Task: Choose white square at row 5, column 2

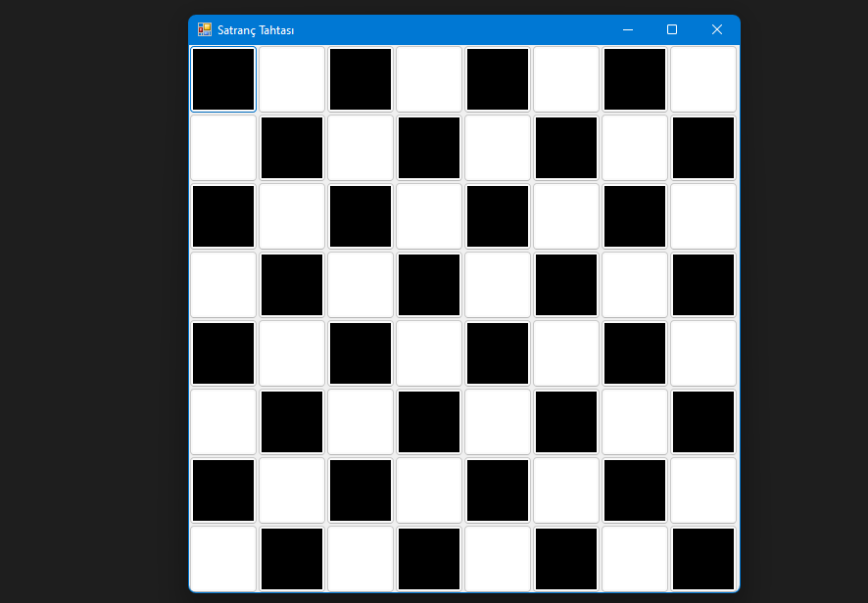Action: (292, 353)
